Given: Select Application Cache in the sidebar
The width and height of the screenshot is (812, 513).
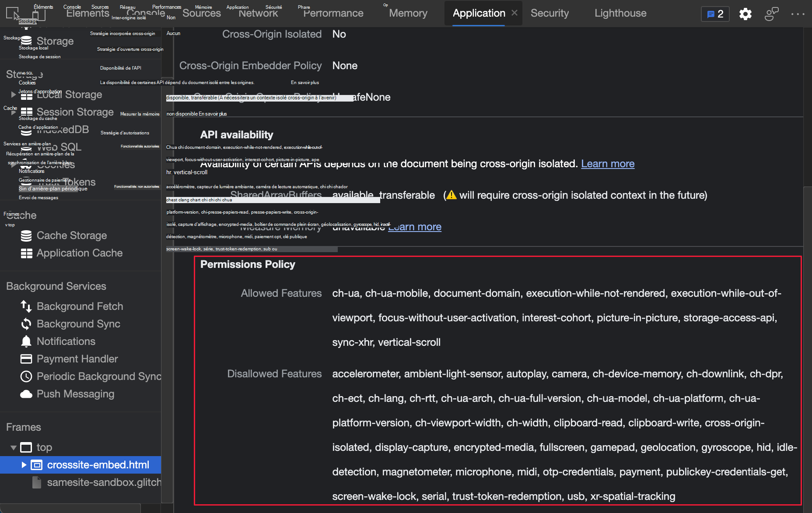Looking at the screenshot, I should (80, 253).
